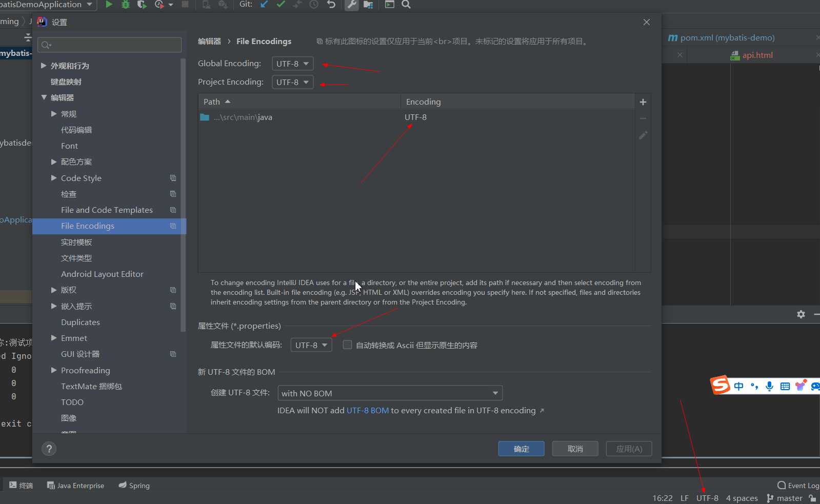Click the add path plus icon
The image size is (820, 504).
coord(643,102)
